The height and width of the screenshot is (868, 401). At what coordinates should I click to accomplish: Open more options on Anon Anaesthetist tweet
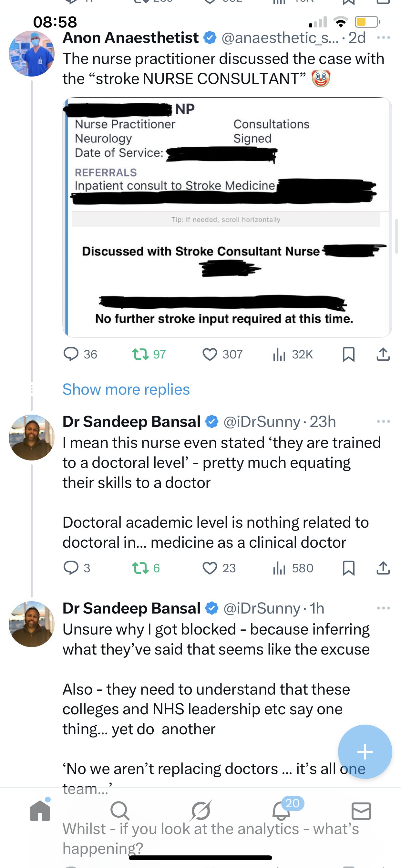coord(384,37)
